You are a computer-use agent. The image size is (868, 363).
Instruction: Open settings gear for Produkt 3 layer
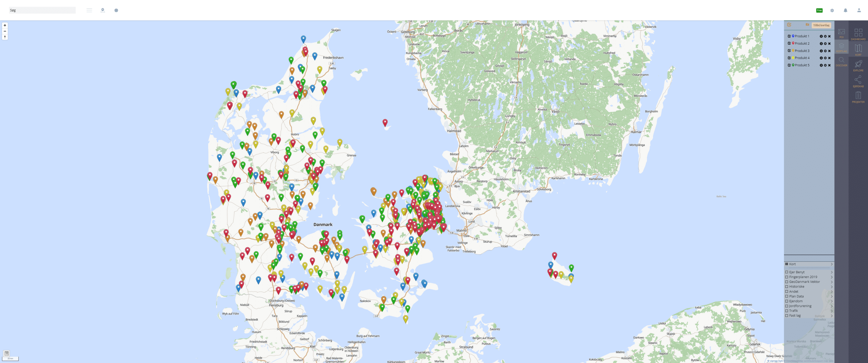825,51
